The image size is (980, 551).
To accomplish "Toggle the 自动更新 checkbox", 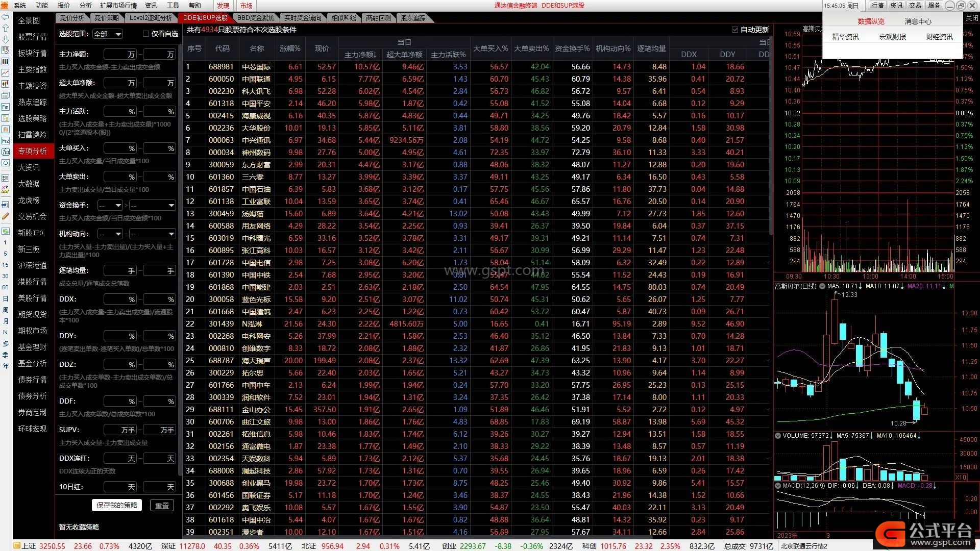I will coord(735,30).
